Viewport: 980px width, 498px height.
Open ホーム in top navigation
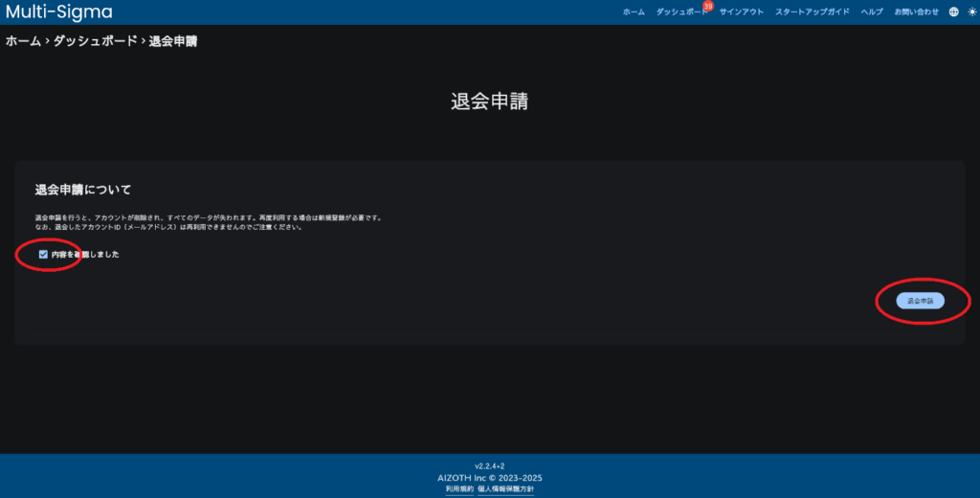[634, 12]
